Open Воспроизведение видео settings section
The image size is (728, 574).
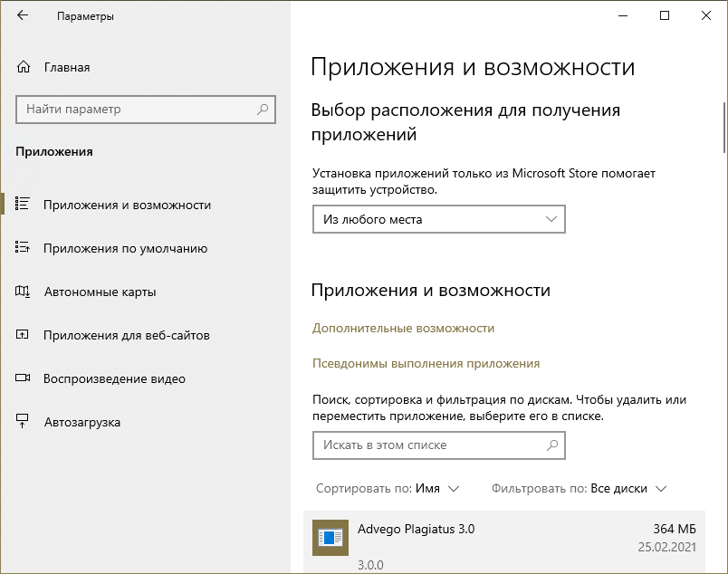114,378
